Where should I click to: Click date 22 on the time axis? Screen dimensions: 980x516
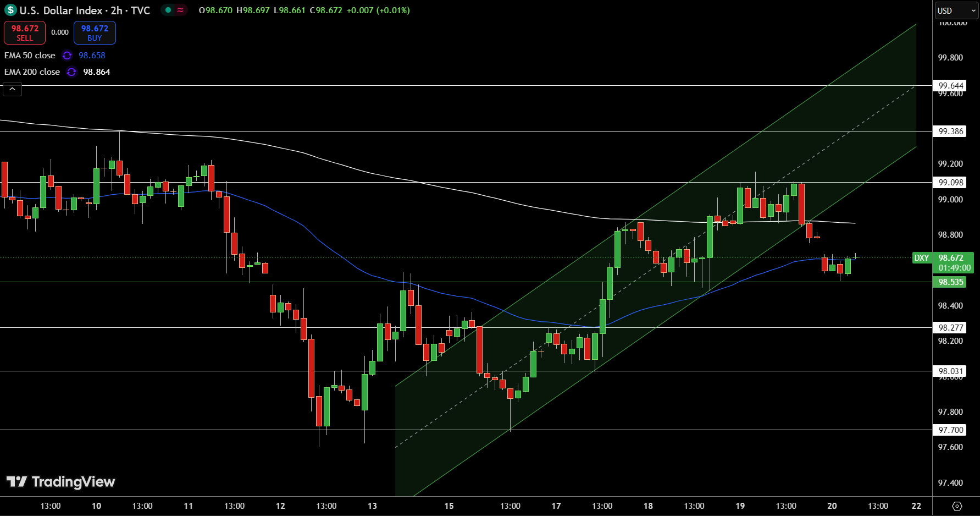point(916,506)
